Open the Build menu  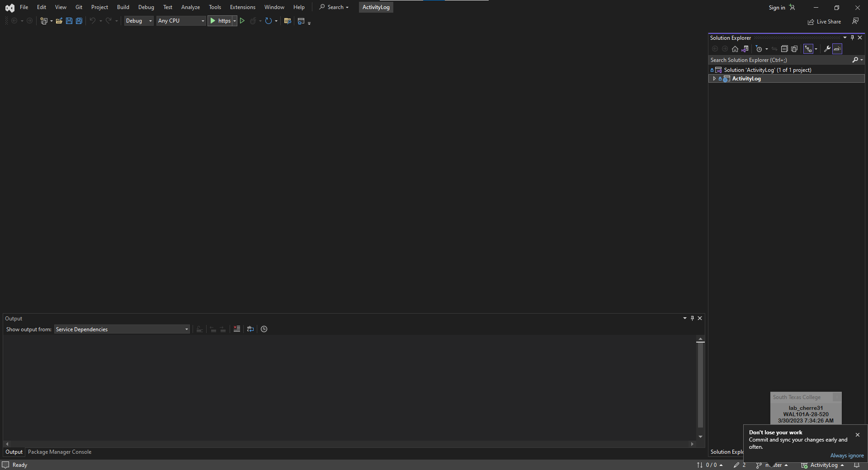click(123, 7)
